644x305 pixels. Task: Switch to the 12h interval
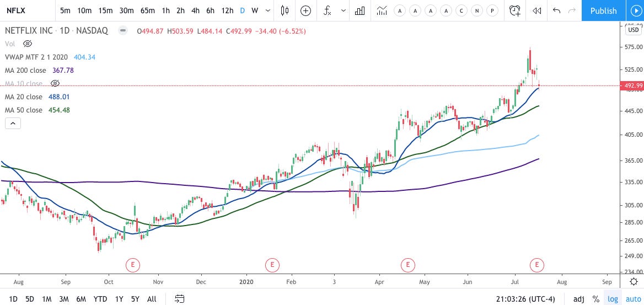pos(227,10)
